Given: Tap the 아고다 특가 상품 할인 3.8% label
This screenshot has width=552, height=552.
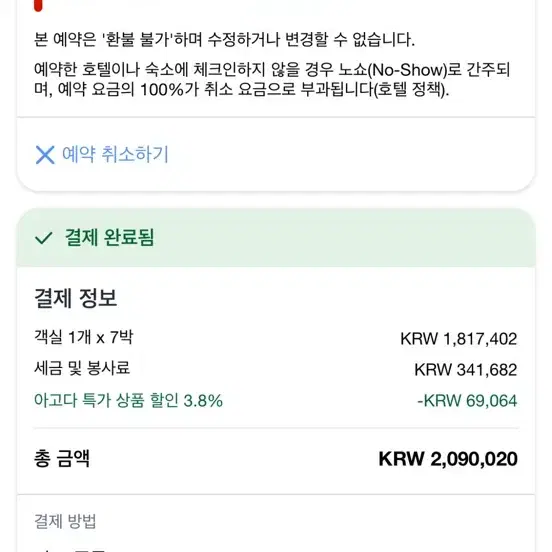Looking at the screenshot, I should 128,401.
